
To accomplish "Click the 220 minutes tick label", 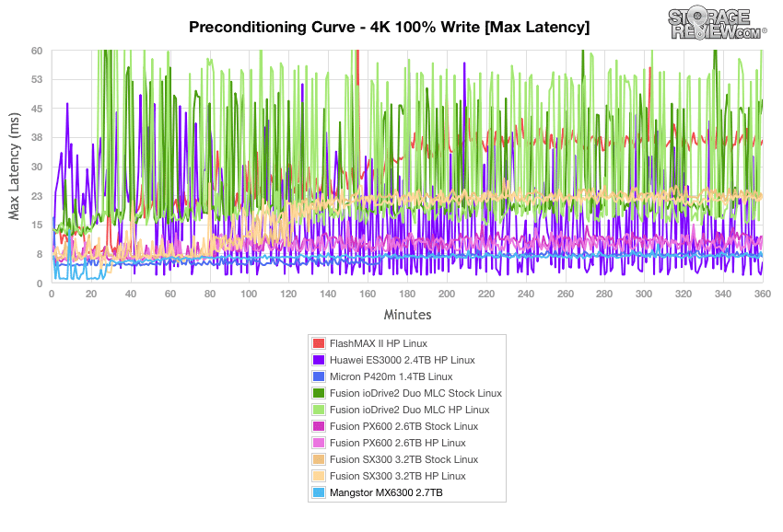I will point(485,294).
